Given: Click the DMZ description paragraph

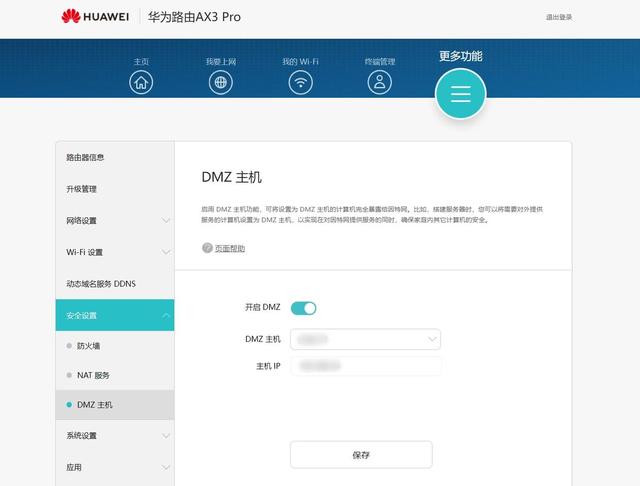Looking at the screenshot, I should tap(372, 215).
